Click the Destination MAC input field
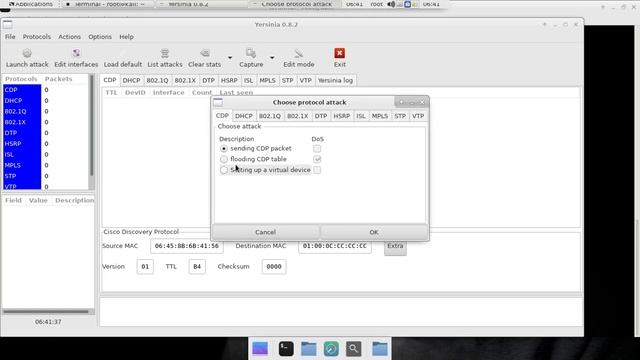This screenshot has height=360, width=640. pos(335,246)
